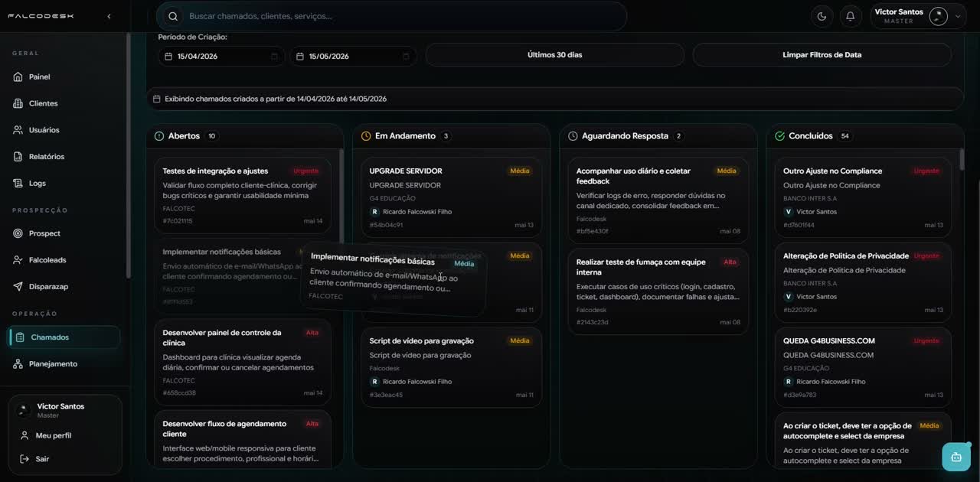Image resolution: width=980 pixels, height=482 pixels.
Task: Collapse the sidebar with the chevron arrow
Action: [x=109, y=16]
